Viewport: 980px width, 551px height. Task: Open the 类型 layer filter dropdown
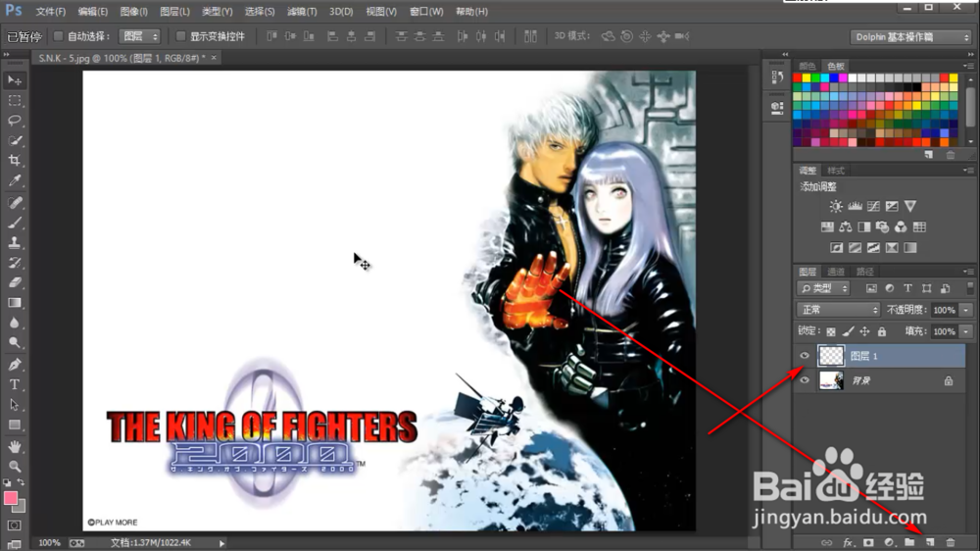(x=824, y=288)
